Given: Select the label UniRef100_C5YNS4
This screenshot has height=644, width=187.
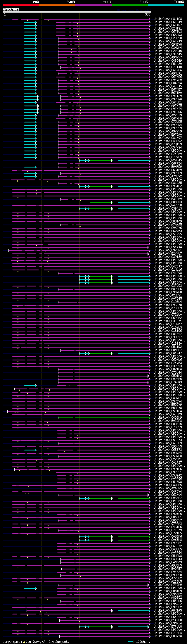Looking at the screenshot, I should click(x=168, y=147).
